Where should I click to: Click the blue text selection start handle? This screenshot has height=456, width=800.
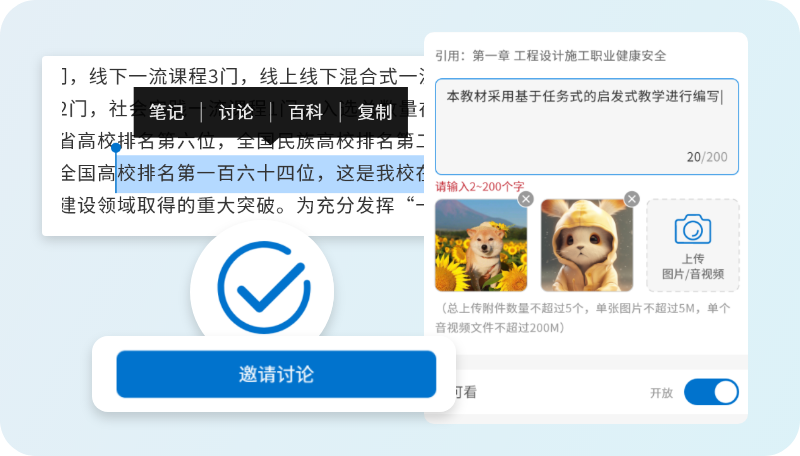pyautogui.click(x=116, y=148)
